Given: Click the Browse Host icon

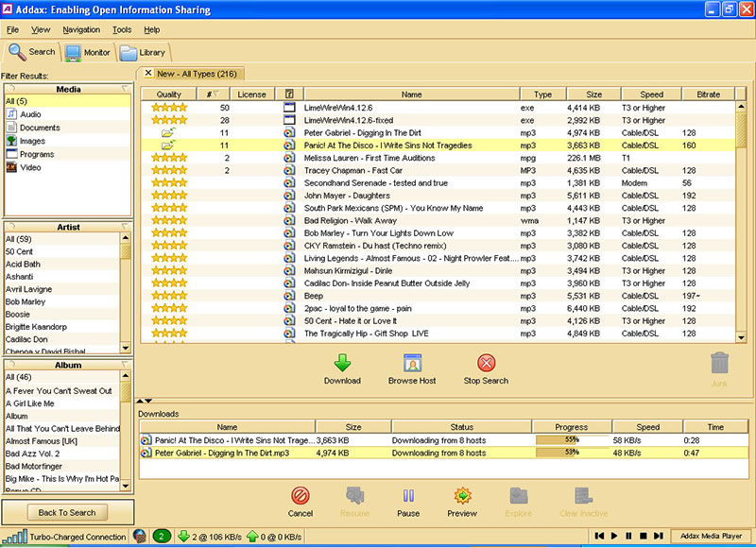Looking at the screenshot, I should point(411,362).
